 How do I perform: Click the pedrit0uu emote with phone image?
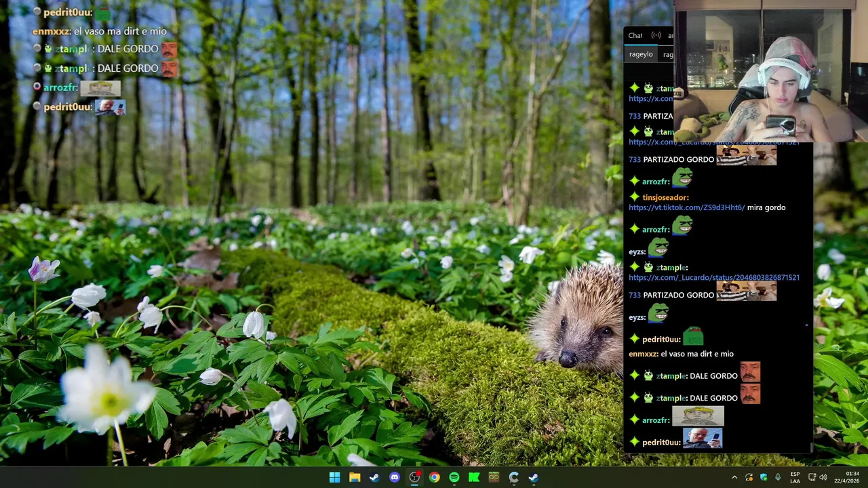703,439
